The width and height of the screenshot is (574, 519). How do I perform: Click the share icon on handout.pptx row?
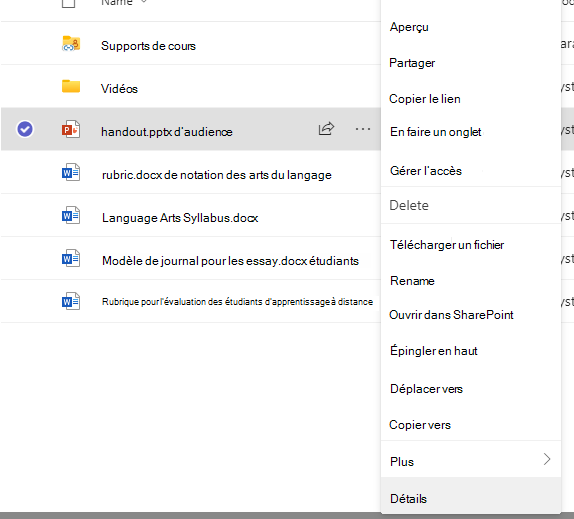click(326, 128)
